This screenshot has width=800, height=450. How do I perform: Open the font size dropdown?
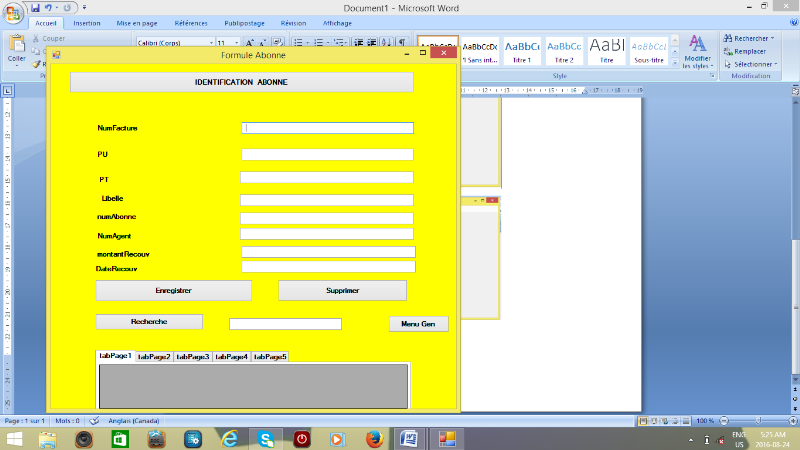coord(236,43)
